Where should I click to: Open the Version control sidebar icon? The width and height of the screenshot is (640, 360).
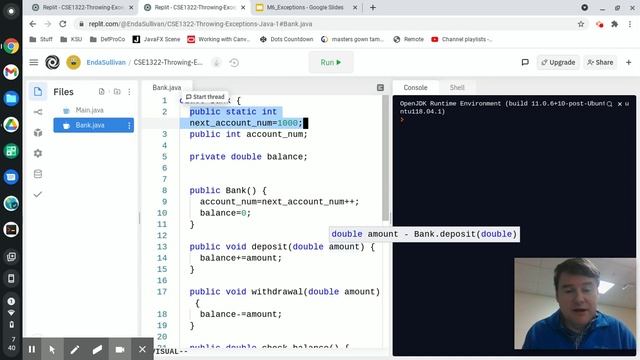tap(38, 112)
